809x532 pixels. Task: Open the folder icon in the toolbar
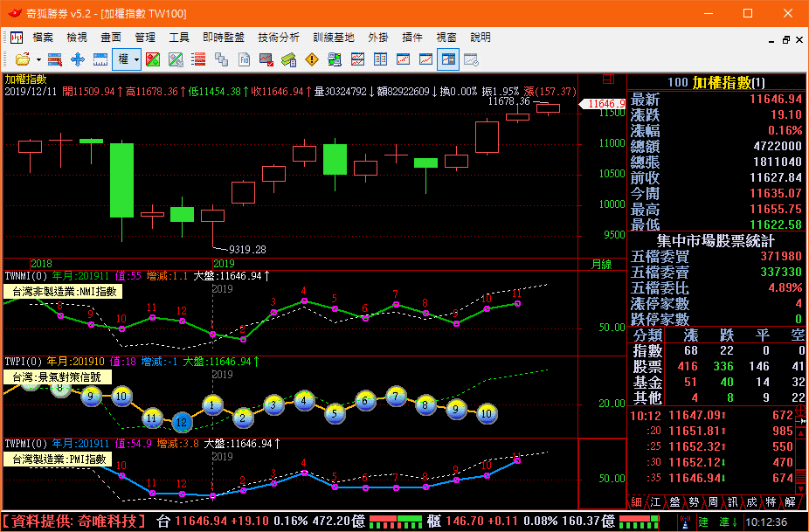point(22,60)
